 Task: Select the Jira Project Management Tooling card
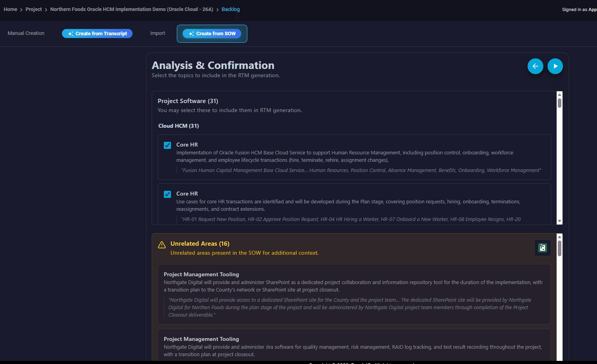pyautogui.click(x=354, y=345)
